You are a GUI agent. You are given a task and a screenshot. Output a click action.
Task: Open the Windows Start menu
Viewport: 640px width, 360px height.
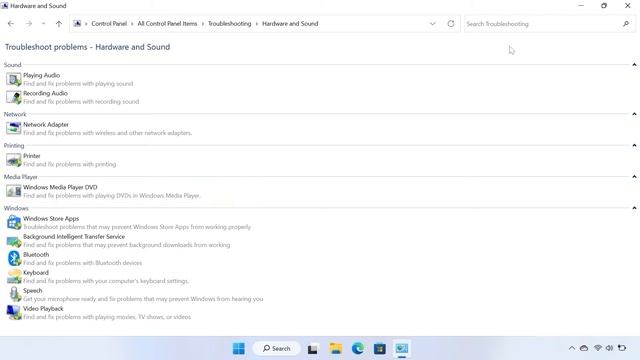[239, 349]
